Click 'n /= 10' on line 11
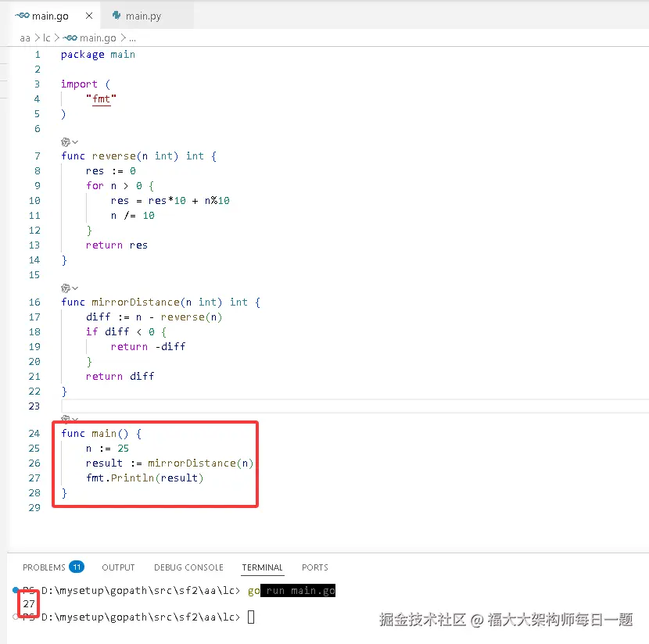 click(132, 216)
